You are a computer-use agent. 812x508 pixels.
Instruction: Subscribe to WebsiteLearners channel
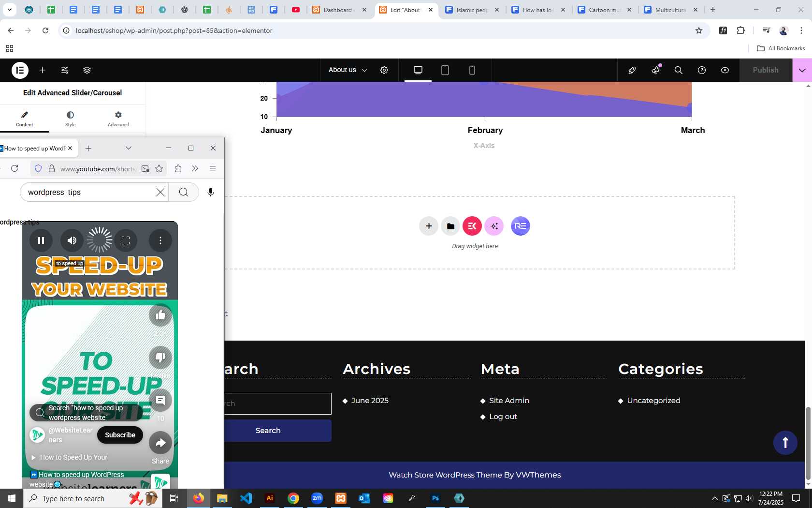click(120, 435)
